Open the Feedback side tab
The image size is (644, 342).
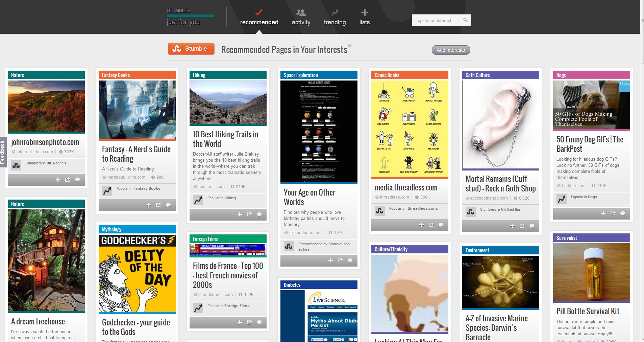point(3,152)
